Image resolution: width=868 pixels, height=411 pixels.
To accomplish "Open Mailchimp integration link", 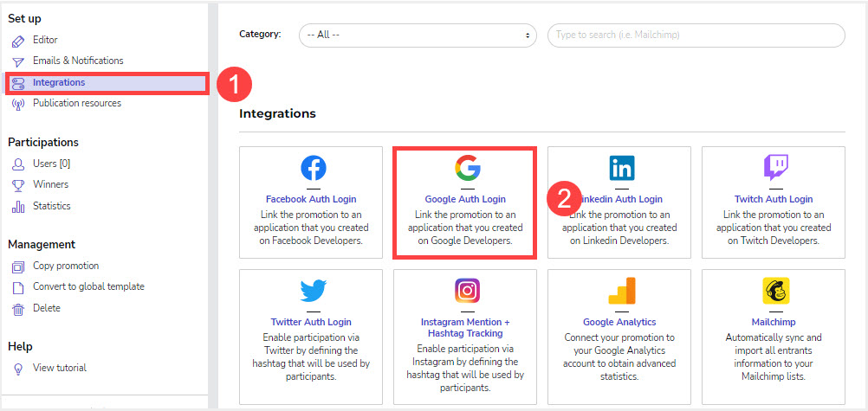I will [774, 322].
